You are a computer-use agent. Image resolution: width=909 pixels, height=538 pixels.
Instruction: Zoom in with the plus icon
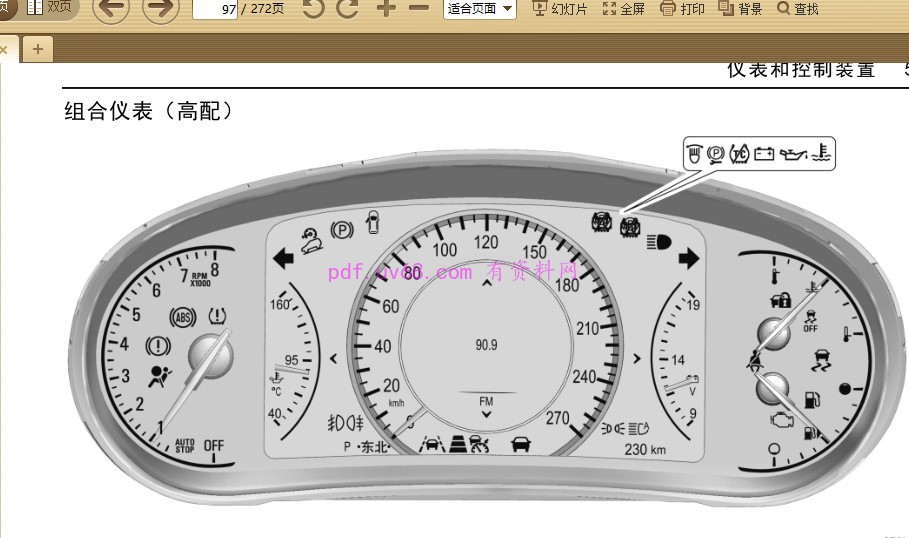coord(385,9)
